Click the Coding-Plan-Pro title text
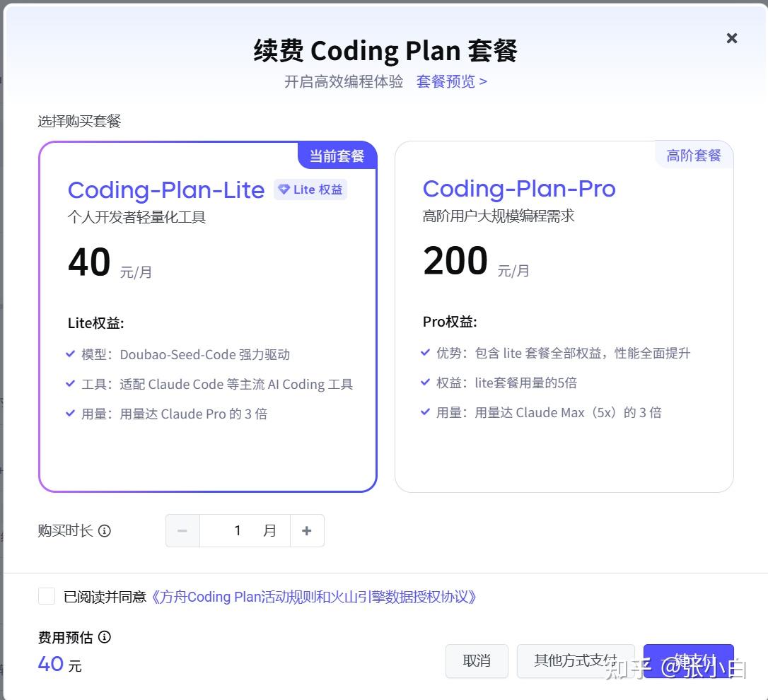 519,189
